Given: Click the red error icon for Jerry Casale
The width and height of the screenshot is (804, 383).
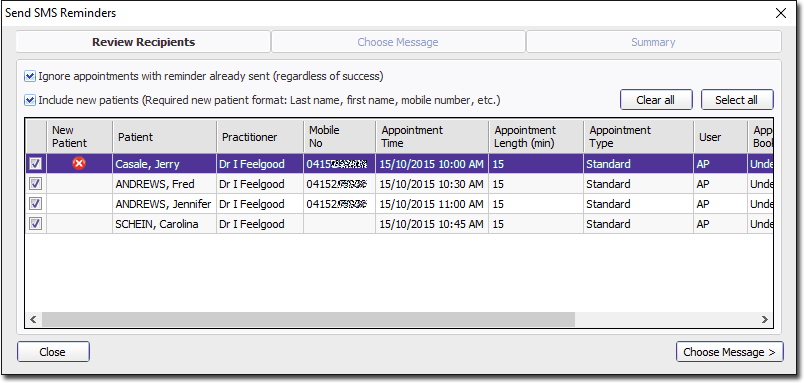Looking at the screenshot, I should coord(79,164).
